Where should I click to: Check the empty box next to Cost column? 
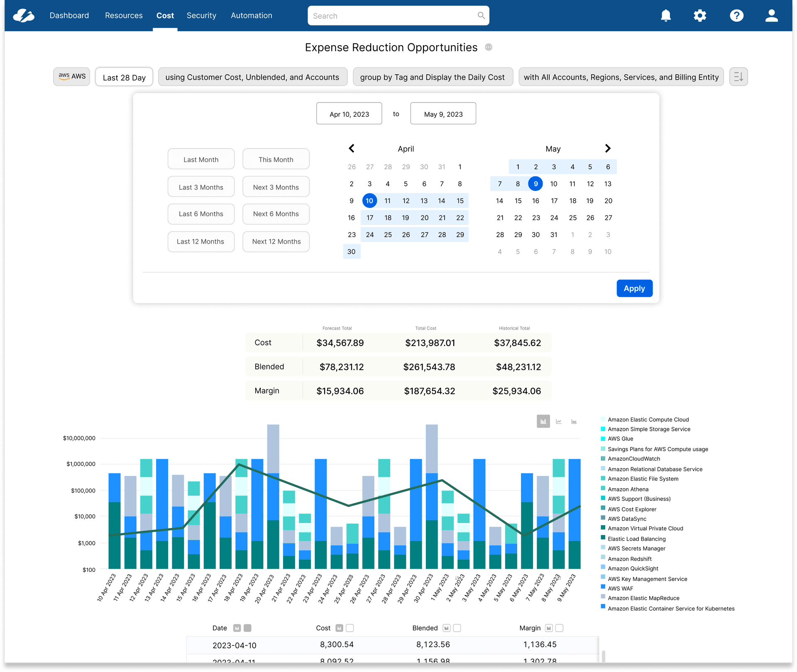[x=350, y=628]
